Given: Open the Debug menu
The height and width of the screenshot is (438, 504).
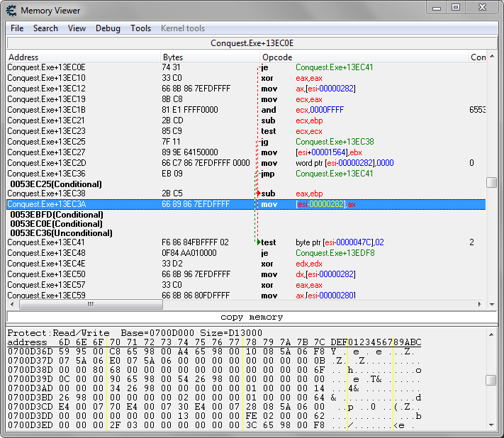Looking at the screenshot, I should click(108, 28).
